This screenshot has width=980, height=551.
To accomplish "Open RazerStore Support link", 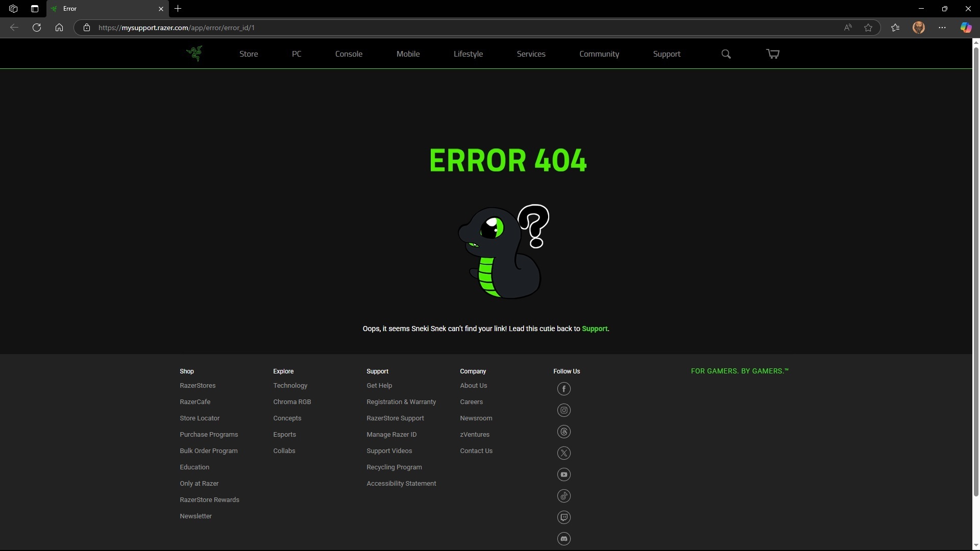I will pyautogui.click(x=395, y=418).
